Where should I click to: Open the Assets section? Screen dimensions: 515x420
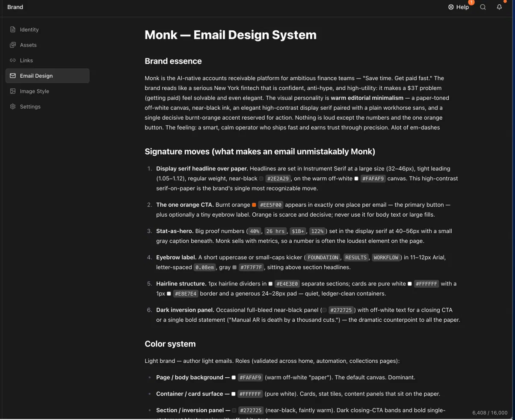47,45
